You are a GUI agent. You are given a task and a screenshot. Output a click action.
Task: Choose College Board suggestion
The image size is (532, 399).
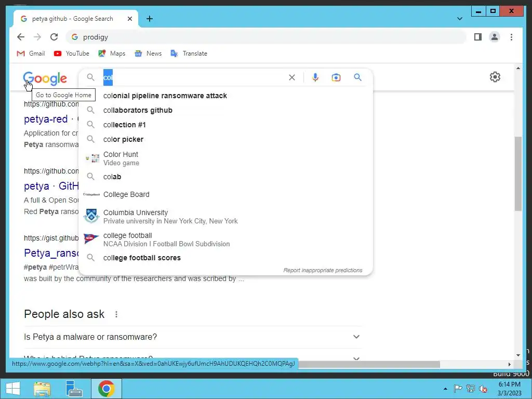pyautogui.click(x=225, y=194)
